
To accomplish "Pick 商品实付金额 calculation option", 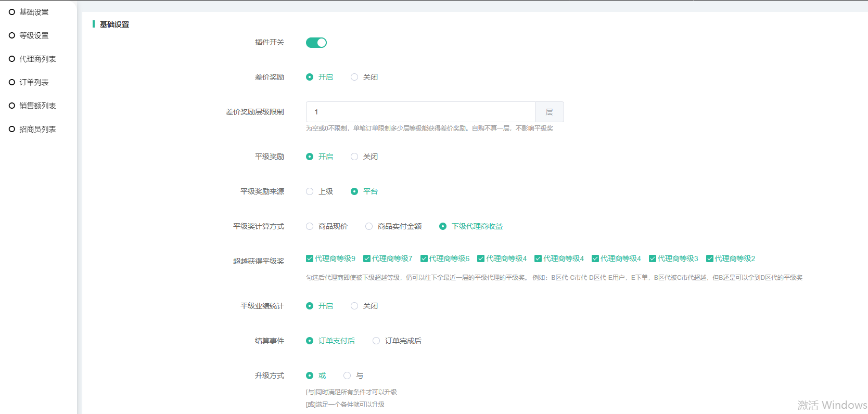I will tap(369, 226).
